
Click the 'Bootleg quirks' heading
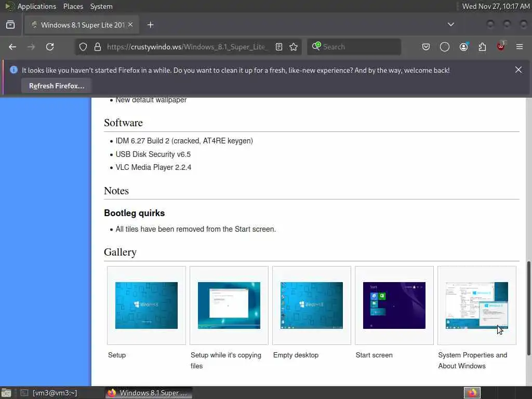(x=135, y=213)
